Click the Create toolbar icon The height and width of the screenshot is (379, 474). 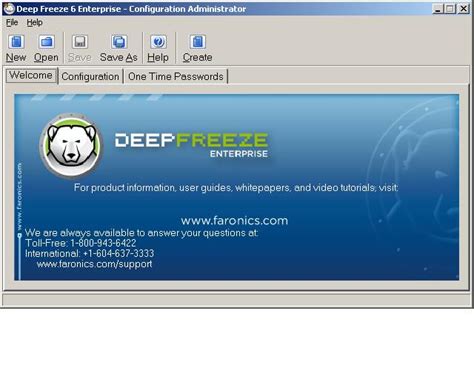pyautogui.click(x=198, y=42)
